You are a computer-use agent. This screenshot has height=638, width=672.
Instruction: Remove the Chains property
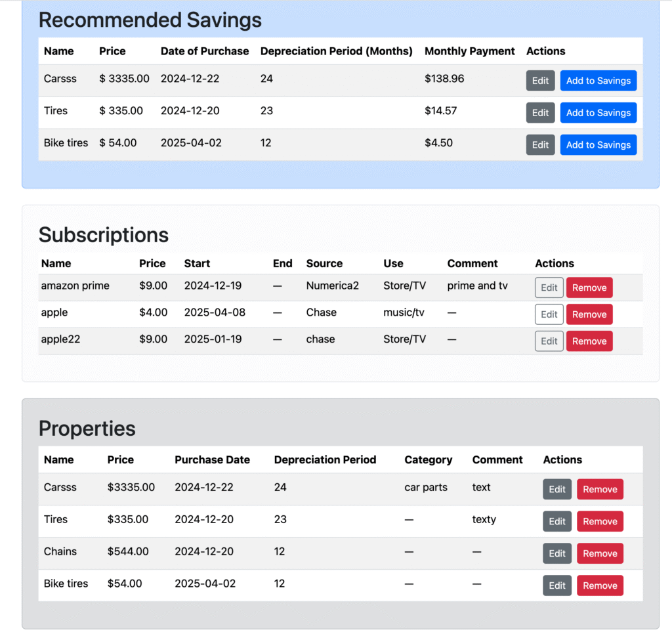pos(600,553)
